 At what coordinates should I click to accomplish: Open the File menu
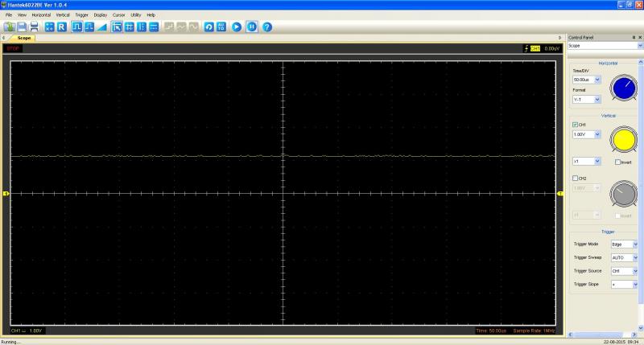click(x=9, y=14)
